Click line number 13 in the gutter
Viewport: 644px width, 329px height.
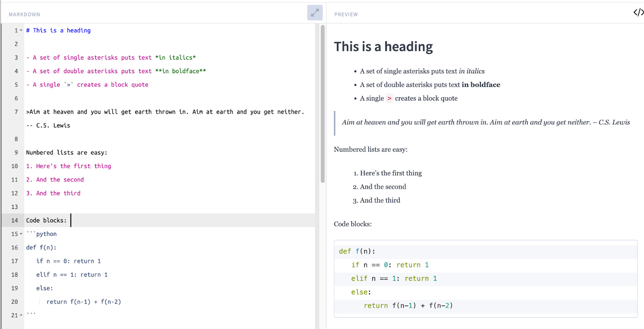point(14,207)
